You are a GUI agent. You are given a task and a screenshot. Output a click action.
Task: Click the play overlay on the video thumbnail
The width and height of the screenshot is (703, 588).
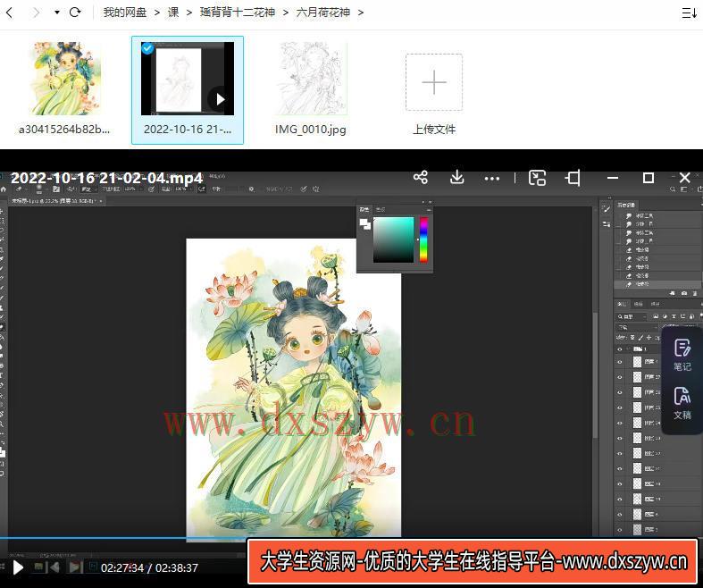click(x=220, y=99)
